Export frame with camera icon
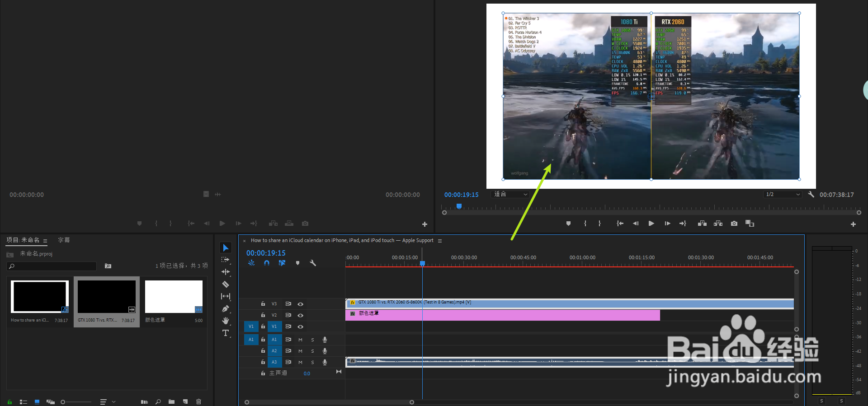868x406 pixels. [x=734, y=224]
